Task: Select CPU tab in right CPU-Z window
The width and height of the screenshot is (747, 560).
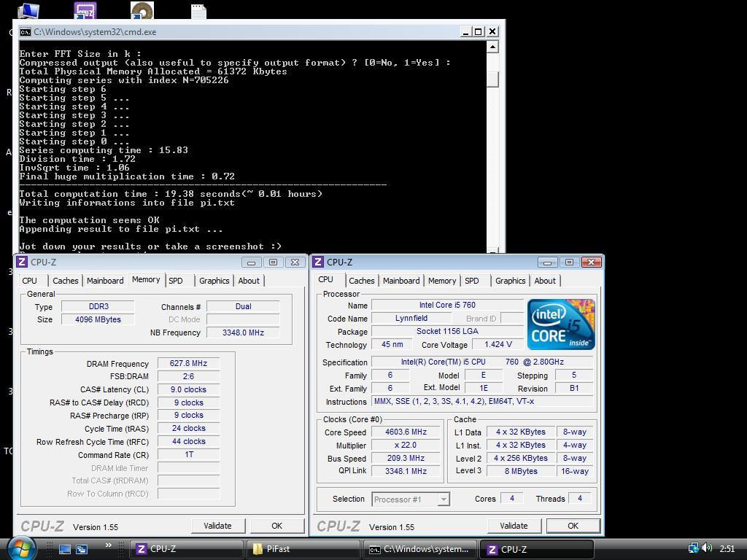Action: (326, 279)
